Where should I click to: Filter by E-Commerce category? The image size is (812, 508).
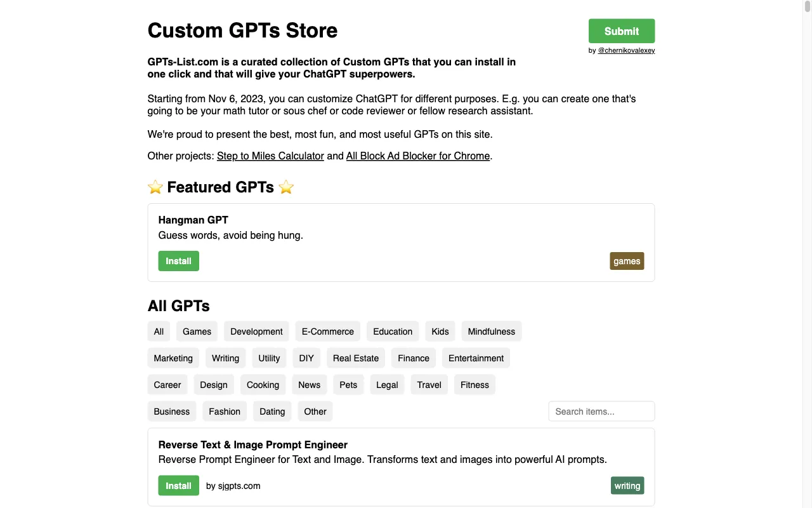[x=328, y=331]
